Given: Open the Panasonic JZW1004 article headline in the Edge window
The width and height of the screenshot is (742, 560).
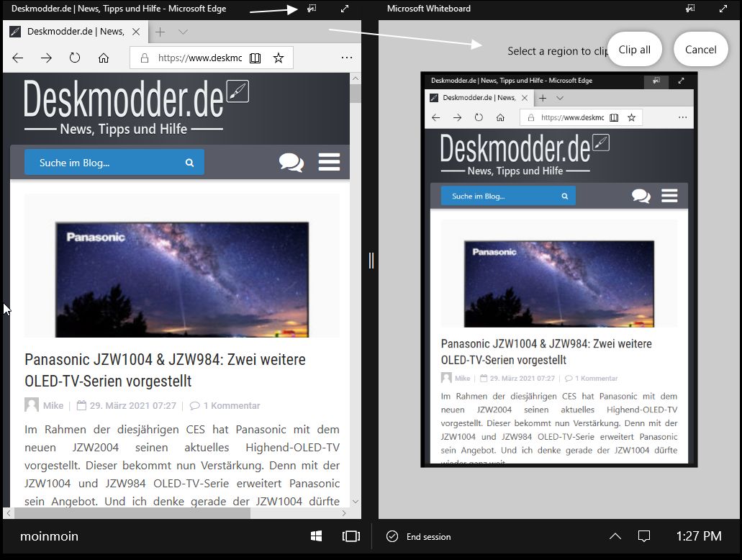Looking at the screenshot, I should pyautogui.click(x=165, y=370).
